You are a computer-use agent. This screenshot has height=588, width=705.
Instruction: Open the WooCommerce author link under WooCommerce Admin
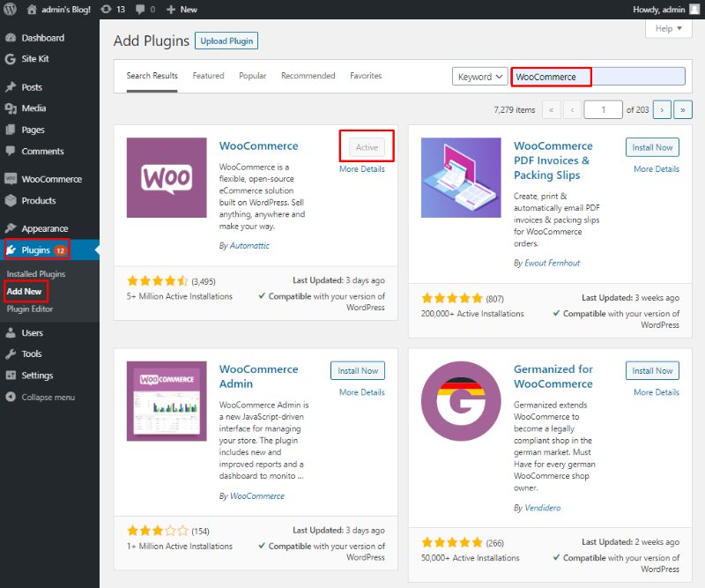click(257, 496)
